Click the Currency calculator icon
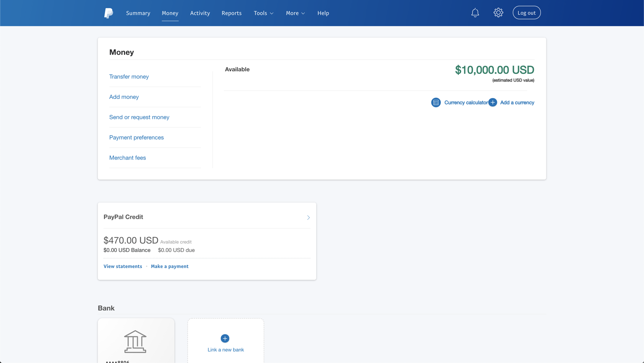The height and width of the screenshot is (363, 644). coord(436,103)
